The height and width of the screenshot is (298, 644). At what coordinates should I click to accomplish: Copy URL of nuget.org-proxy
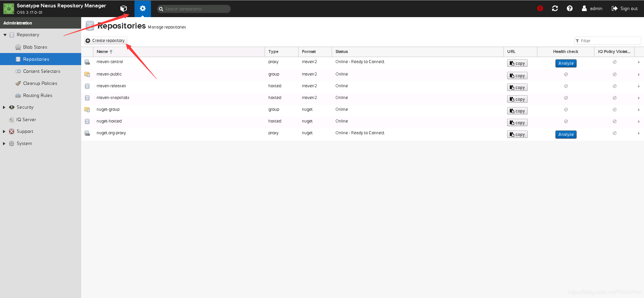517,134
